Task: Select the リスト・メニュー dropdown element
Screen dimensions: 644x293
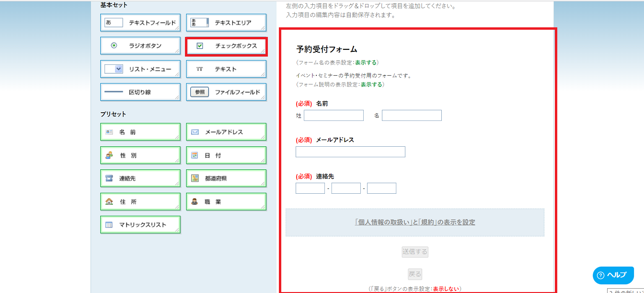Action: [x=140, y=69]
